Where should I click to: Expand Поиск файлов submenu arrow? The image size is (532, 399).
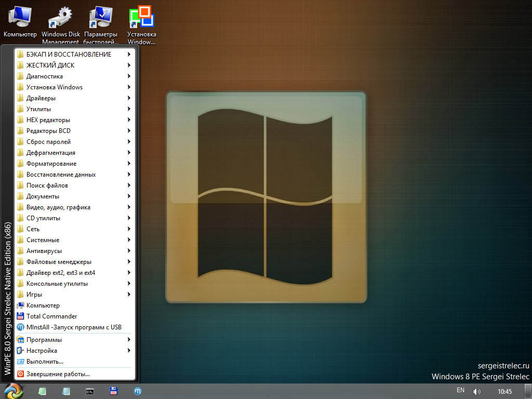[129, 185]
